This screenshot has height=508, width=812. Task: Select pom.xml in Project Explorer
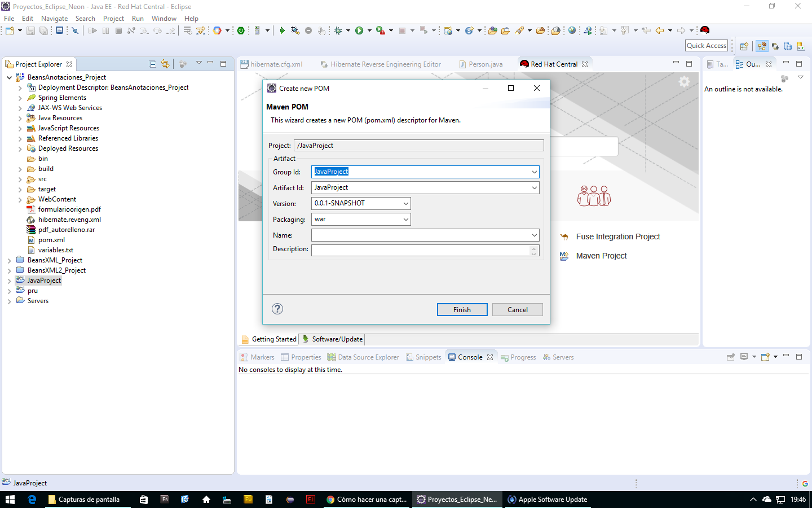pos(51,240)
